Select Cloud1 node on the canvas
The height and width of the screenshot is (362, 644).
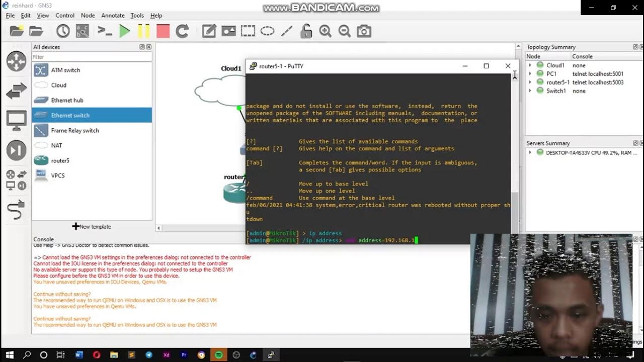221,89
